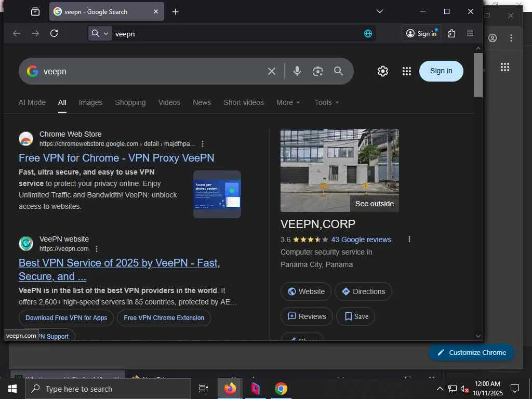Click the scrollbar down arrow
Image resolution: width=532 pixels, height=399 pixels.
pyautogui.click(x=478, y=336)
